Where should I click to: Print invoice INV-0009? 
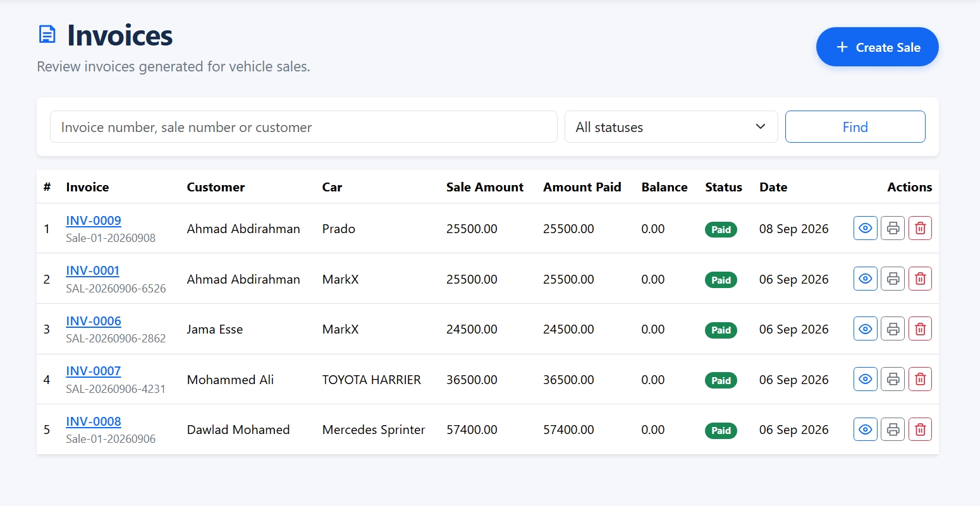(893, 228)
